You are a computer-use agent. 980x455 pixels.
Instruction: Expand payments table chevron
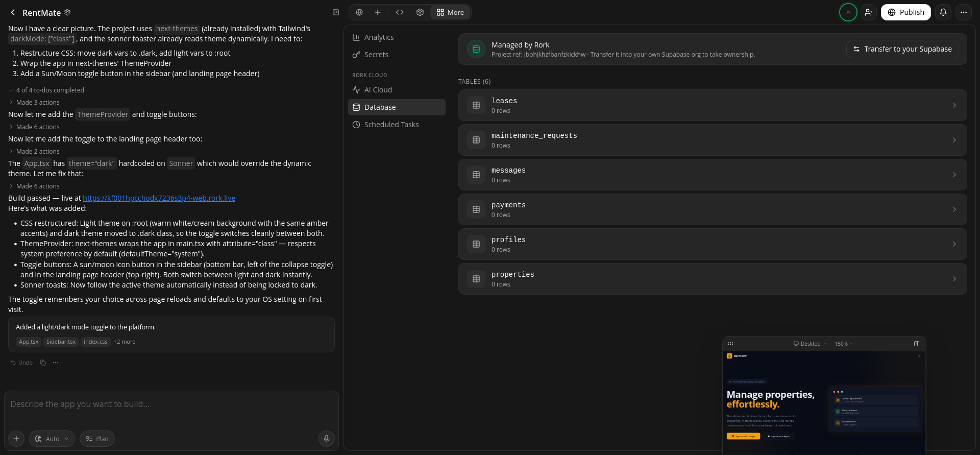[x=954, y=209]
